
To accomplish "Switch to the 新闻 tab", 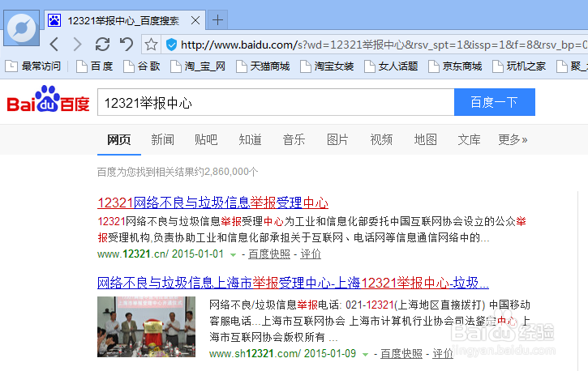I will tap(163, 139).
